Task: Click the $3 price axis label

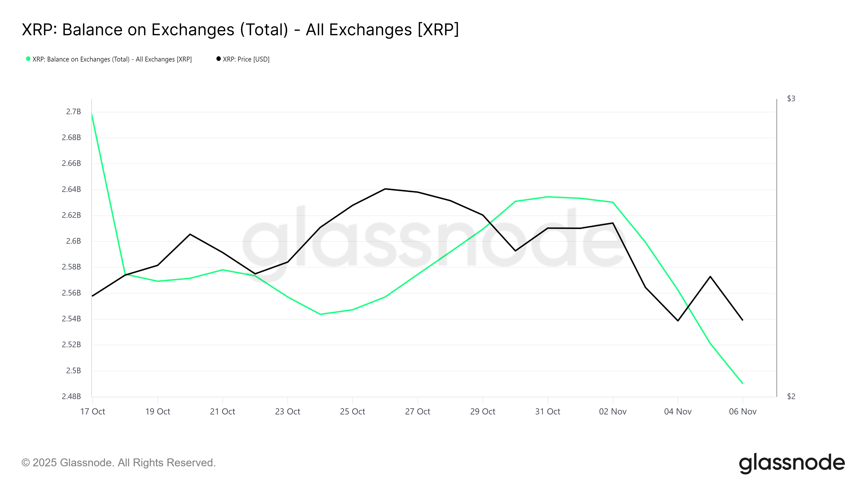Action: click(x=791, y=99)
